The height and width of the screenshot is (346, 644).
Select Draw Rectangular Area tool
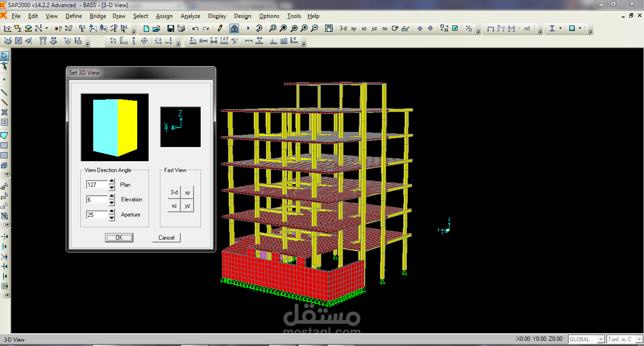point(5,146)
